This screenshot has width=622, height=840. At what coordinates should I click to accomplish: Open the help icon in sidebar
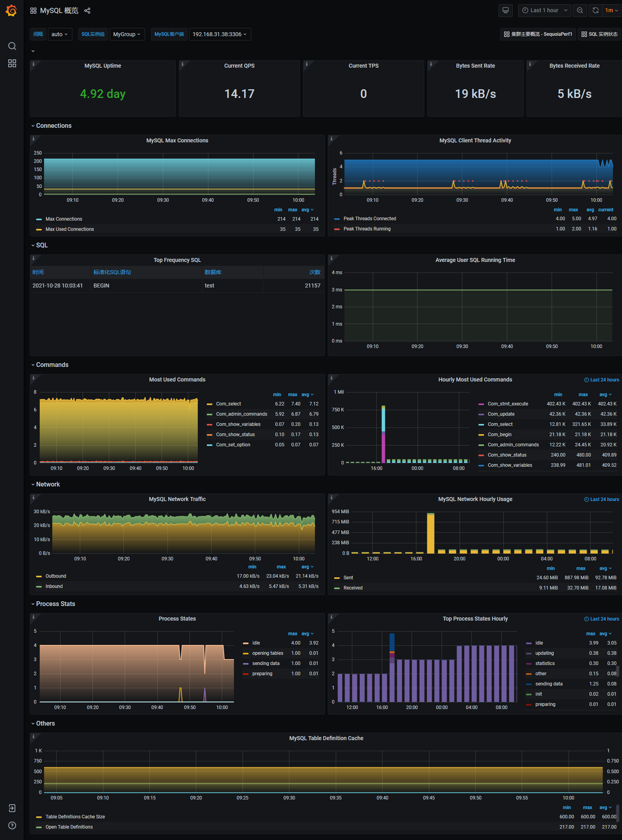click(x=12, y=825)
